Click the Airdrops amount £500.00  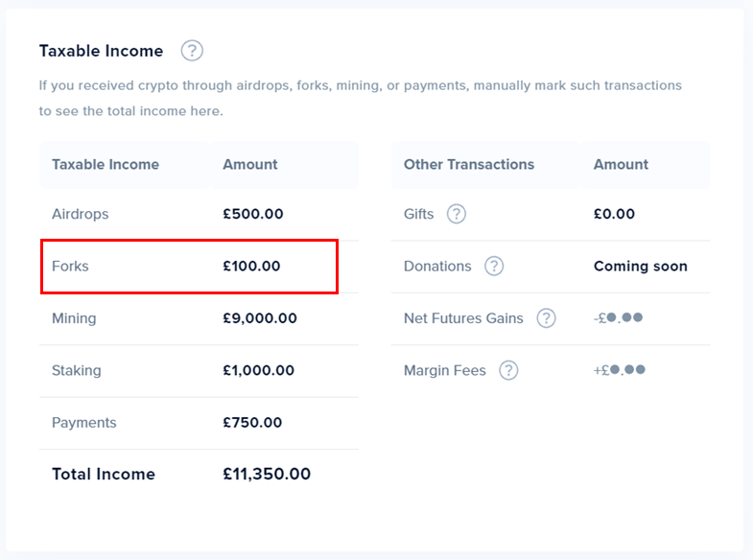[x=252, y=214]
